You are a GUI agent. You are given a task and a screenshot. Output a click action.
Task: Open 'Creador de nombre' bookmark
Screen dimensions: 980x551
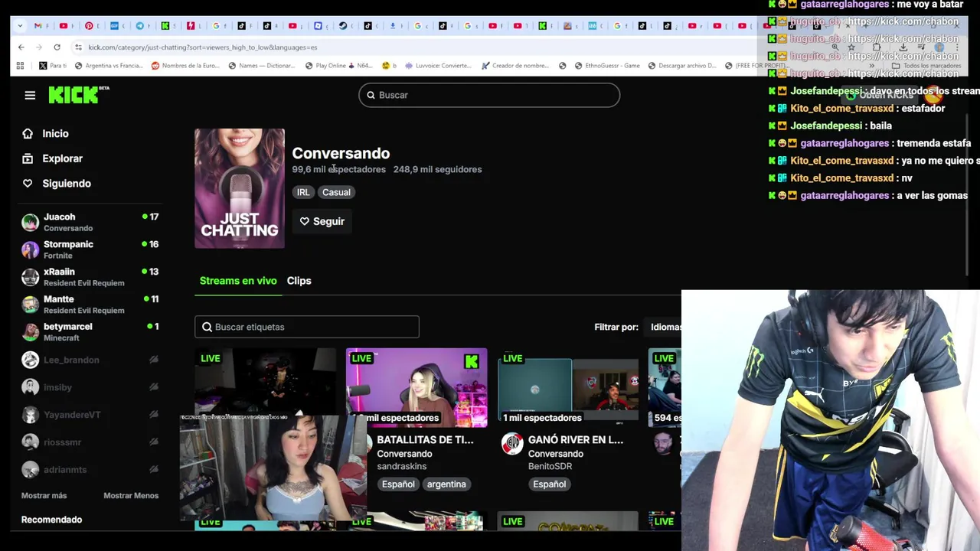[x=514, y=66]
